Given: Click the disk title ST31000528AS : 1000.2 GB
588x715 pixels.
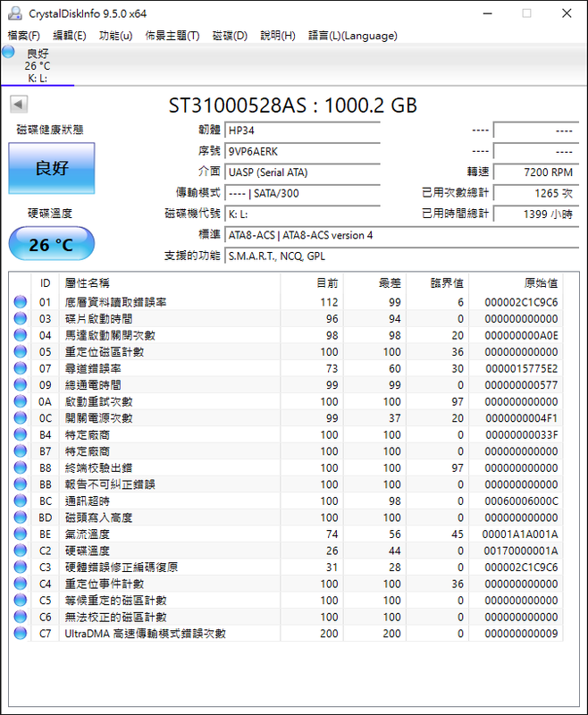Looking at the screenshot, I should [x=293, y=105].
